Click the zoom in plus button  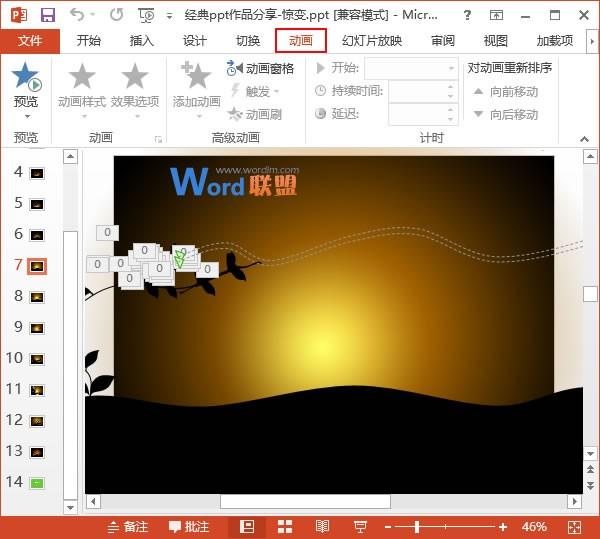pos(503,526)
